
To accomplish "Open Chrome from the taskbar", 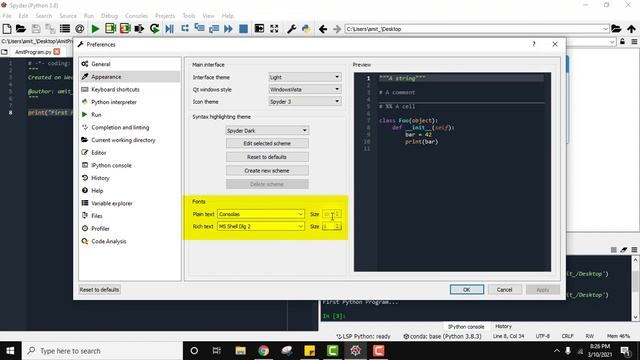I will coord(263,351).
